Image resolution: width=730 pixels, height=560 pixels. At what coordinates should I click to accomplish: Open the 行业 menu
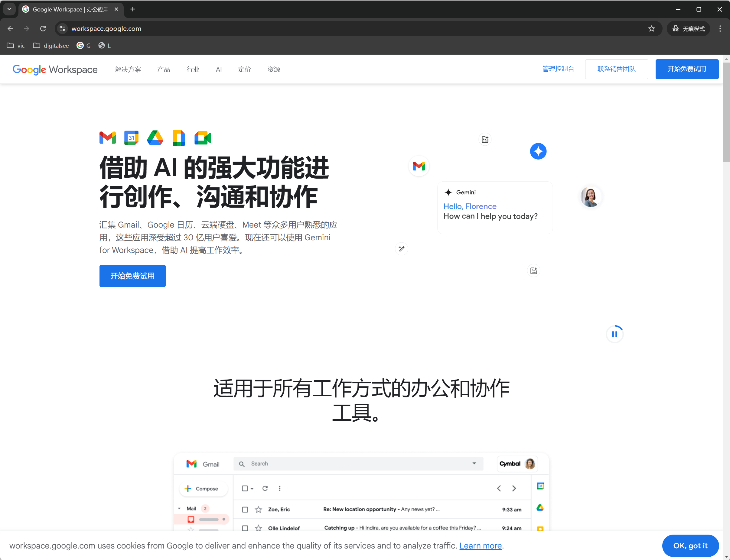pos(193,69)
